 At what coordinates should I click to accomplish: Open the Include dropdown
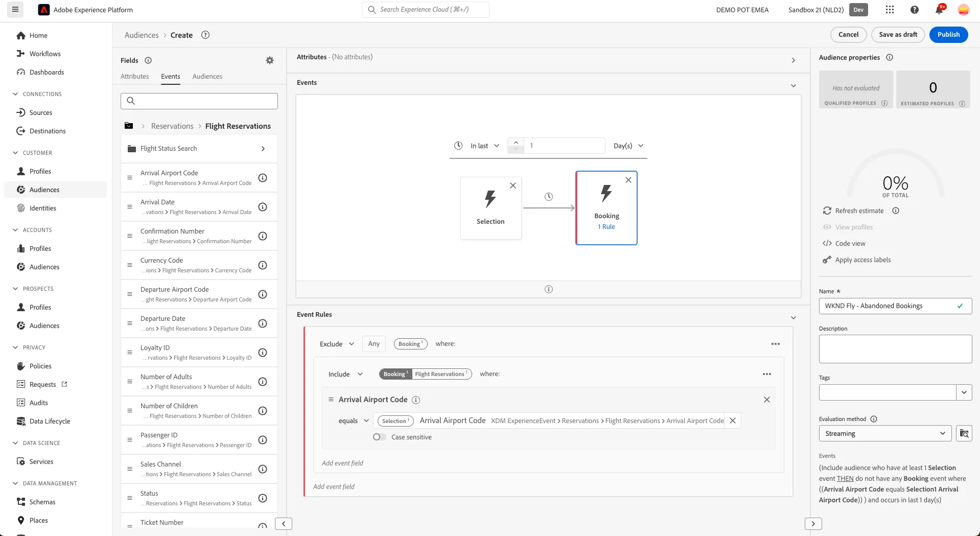pos(345,374)
